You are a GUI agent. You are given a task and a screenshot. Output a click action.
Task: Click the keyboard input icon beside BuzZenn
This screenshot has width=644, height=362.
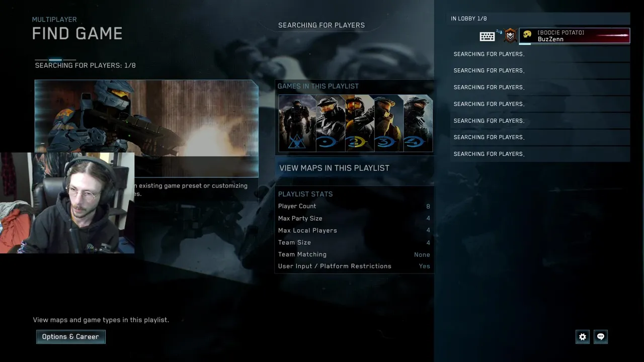tap(487, 36)
